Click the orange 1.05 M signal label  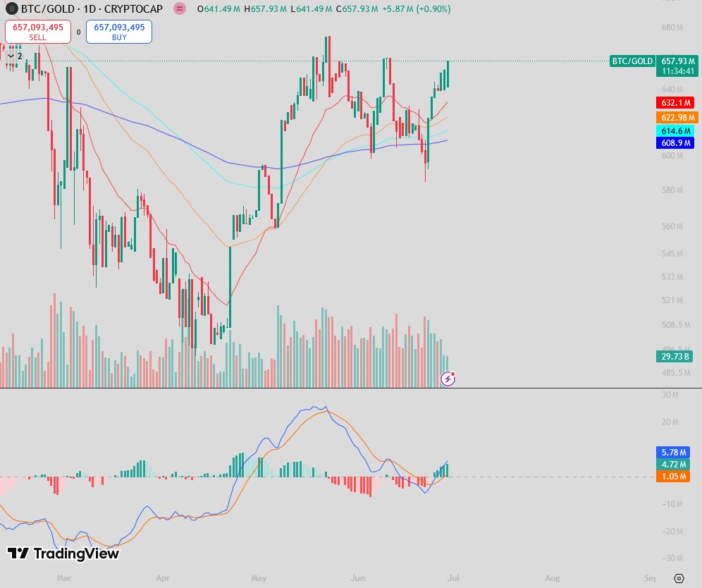(673, 477)
